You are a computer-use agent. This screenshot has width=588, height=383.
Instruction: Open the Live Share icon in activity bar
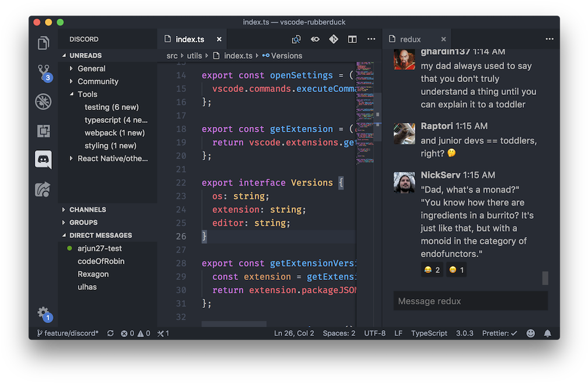point(44,189)
